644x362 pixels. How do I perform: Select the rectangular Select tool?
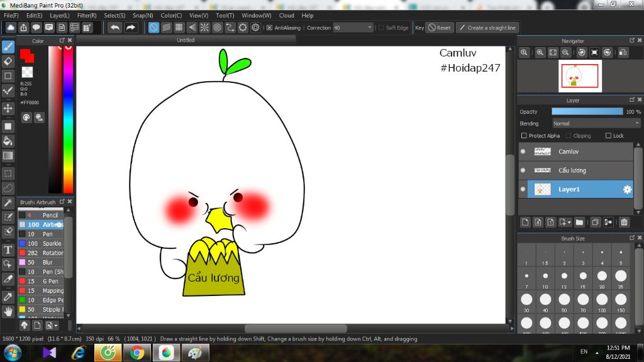tap(8, 173)
